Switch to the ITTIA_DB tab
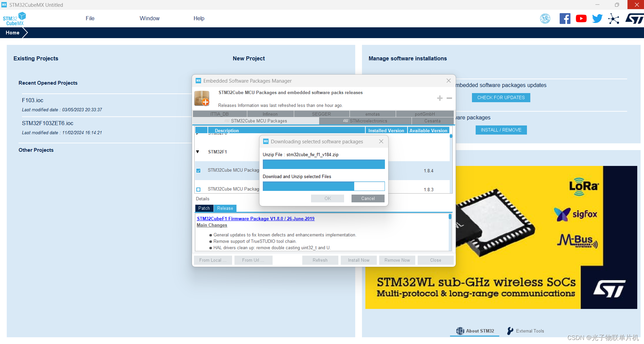Viewport: 644px width, 344px height. [x=220, y=114]
